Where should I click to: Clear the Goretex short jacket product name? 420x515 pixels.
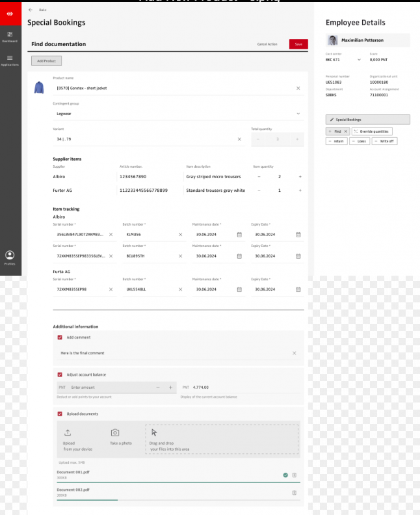(x=298, y=88)
